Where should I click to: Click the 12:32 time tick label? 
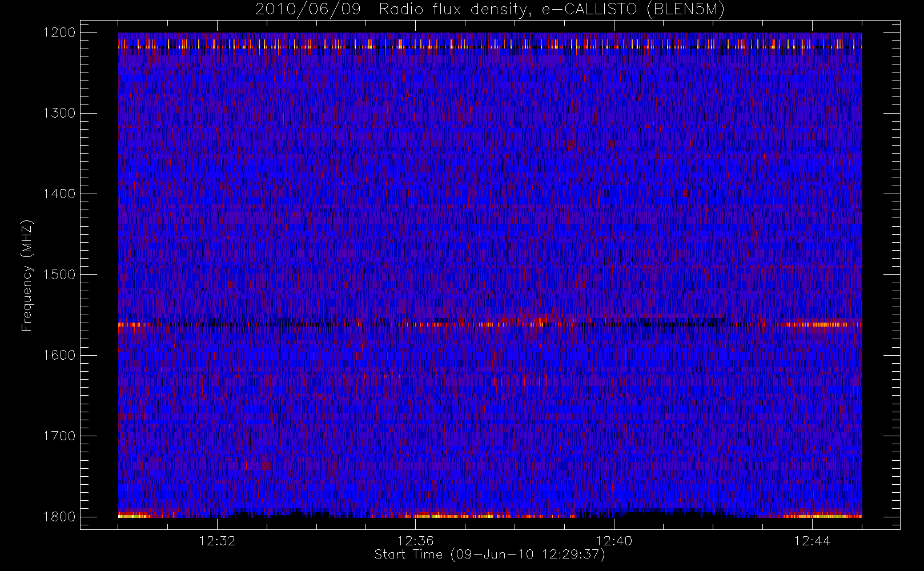click(x=217, y=541)
